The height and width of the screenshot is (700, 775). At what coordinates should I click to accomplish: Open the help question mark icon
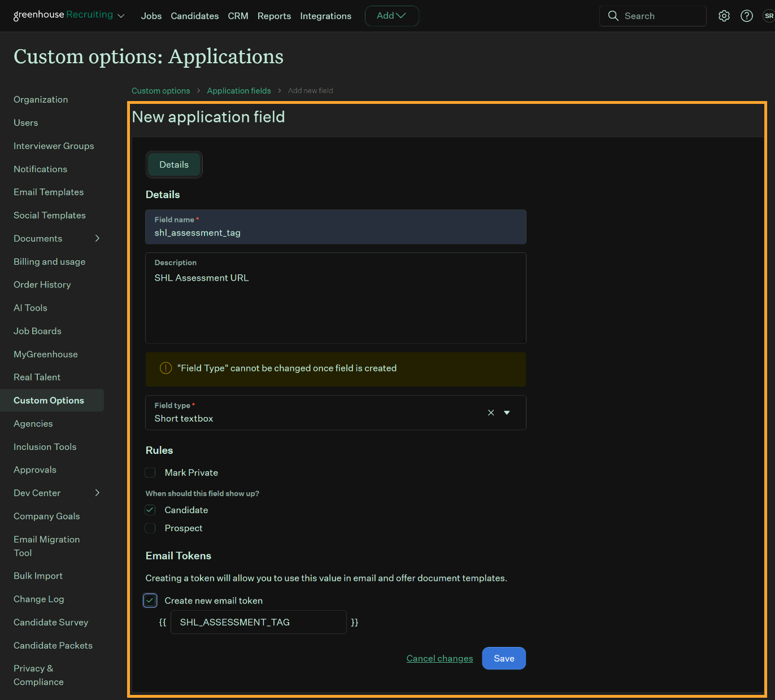point(747,16)
